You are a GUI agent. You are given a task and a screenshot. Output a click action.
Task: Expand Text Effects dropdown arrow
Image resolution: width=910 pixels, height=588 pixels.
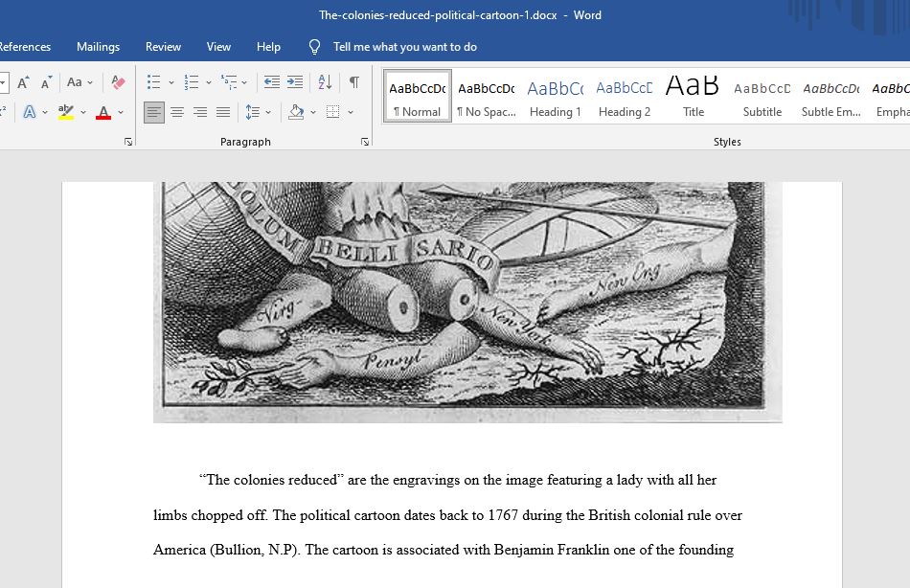pyautogui.click(x=45, y=112)
